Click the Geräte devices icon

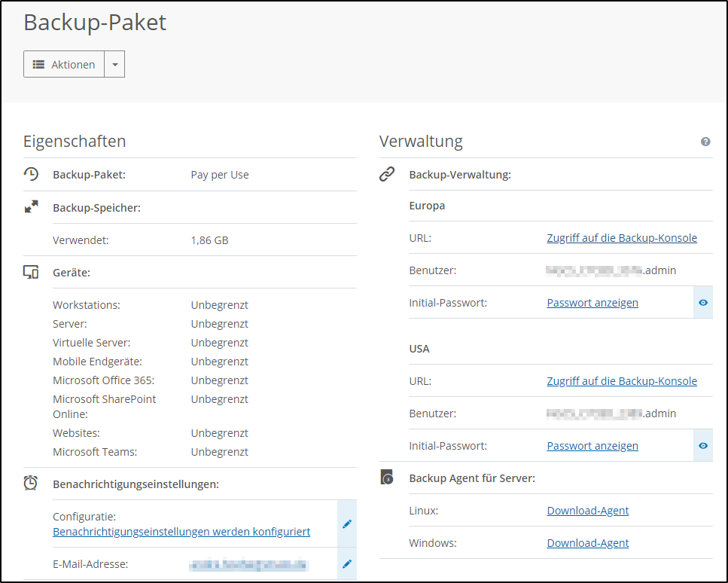point(31,273)
